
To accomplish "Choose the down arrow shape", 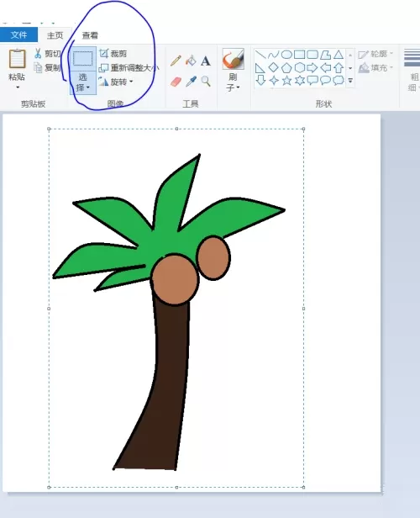I will (260, 80).
